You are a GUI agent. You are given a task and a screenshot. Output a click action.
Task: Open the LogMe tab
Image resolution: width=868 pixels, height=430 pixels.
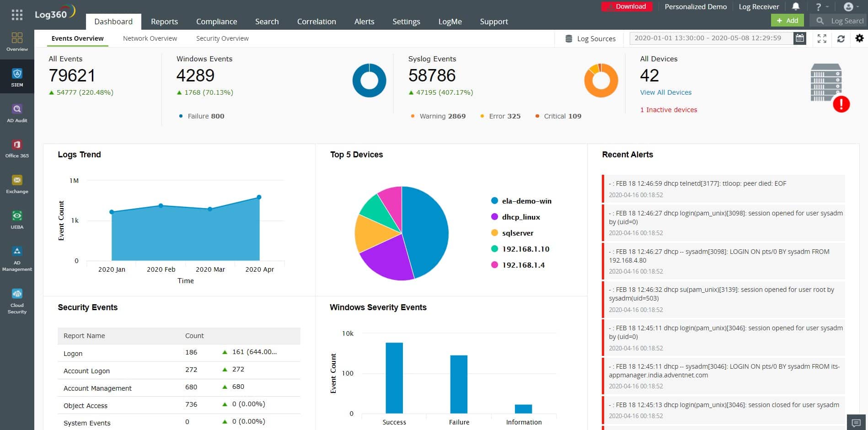click(450, 21)
